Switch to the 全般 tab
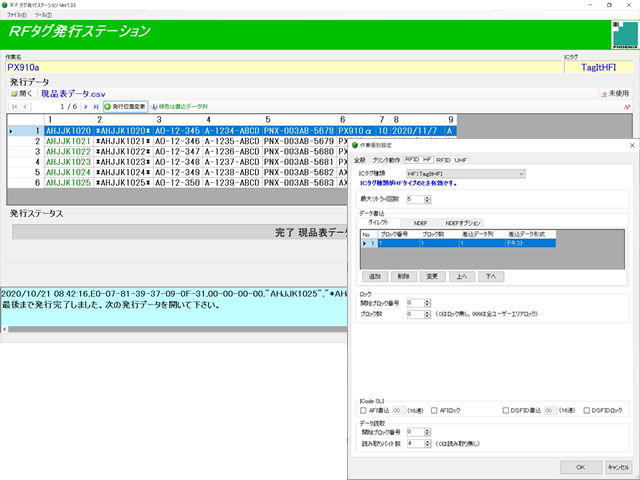Viewport: 640px width, 480px height. (360, 160)
